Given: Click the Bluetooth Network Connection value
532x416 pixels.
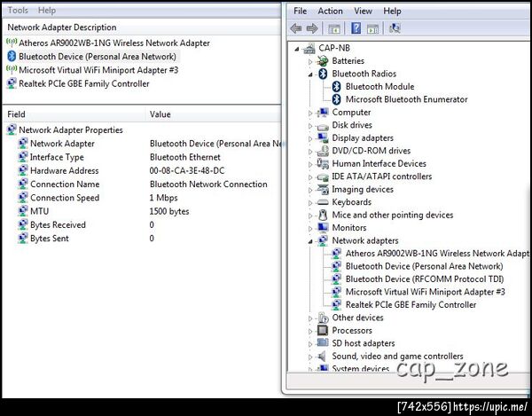Looking at the screenshot, I should [208, 184].
